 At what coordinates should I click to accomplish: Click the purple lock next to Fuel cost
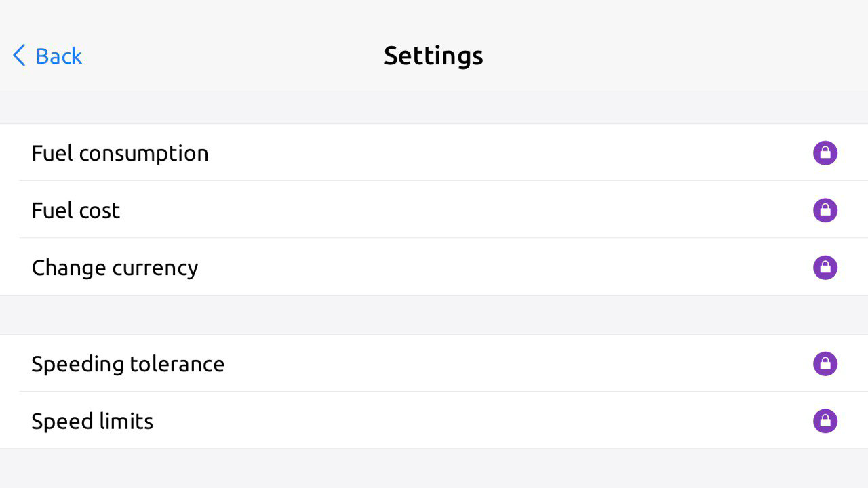point(825,210)
